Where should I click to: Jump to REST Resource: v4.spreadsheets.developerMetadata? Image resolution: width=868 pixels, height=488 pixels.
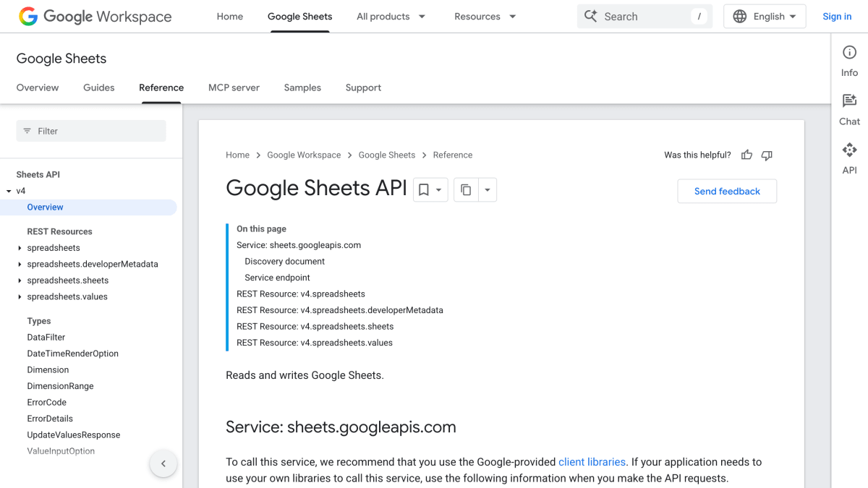coord(340,310)
